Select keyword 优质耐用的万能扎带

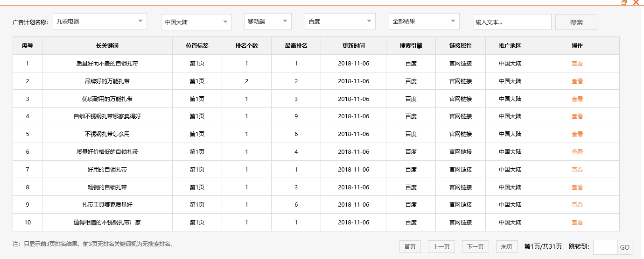click(107, 99)
